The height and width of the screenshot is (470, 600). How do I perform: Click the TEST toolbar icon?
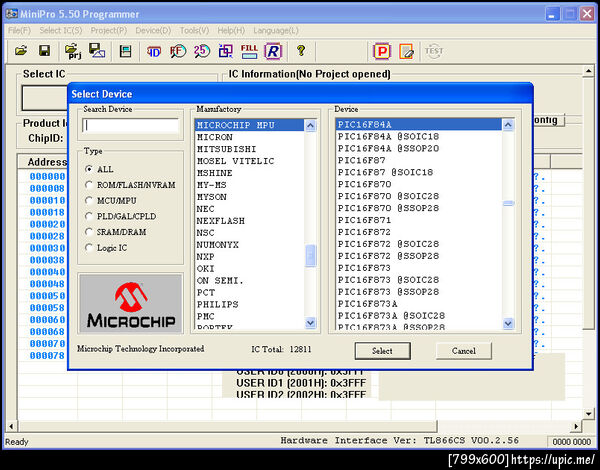pos(434,51)
